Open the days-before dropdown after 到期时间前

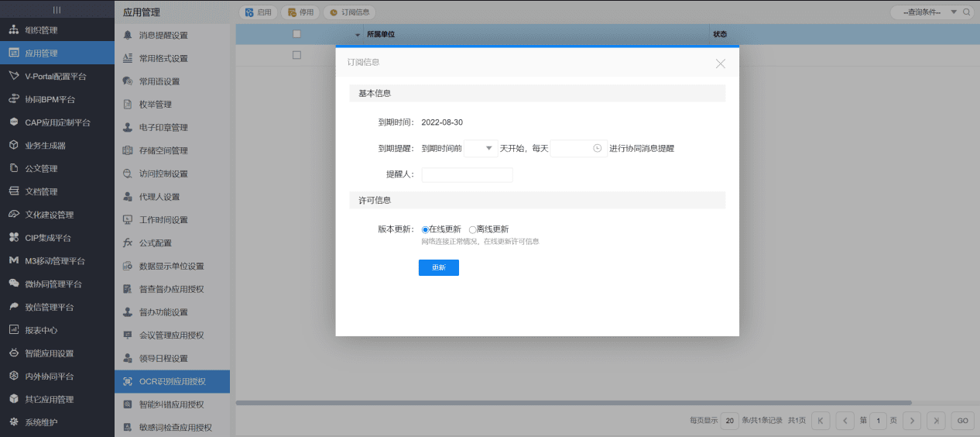(481, 148)
